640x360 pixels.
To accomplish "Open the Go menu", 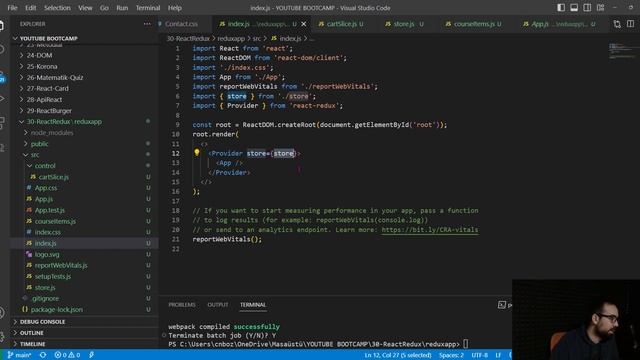I will coord(104,8).
